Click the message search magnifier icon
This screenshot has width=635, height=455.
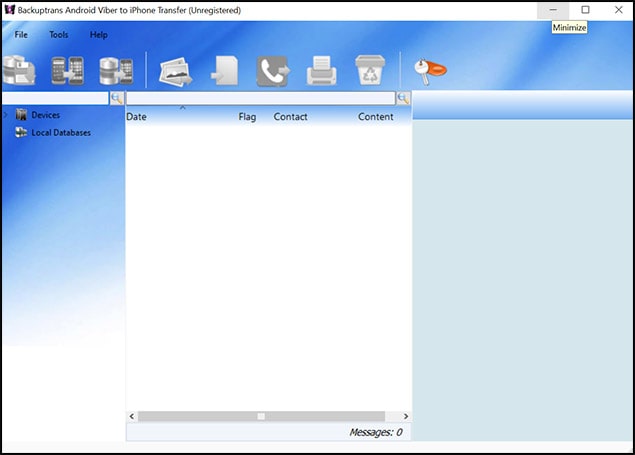click(x=403, y=99)
